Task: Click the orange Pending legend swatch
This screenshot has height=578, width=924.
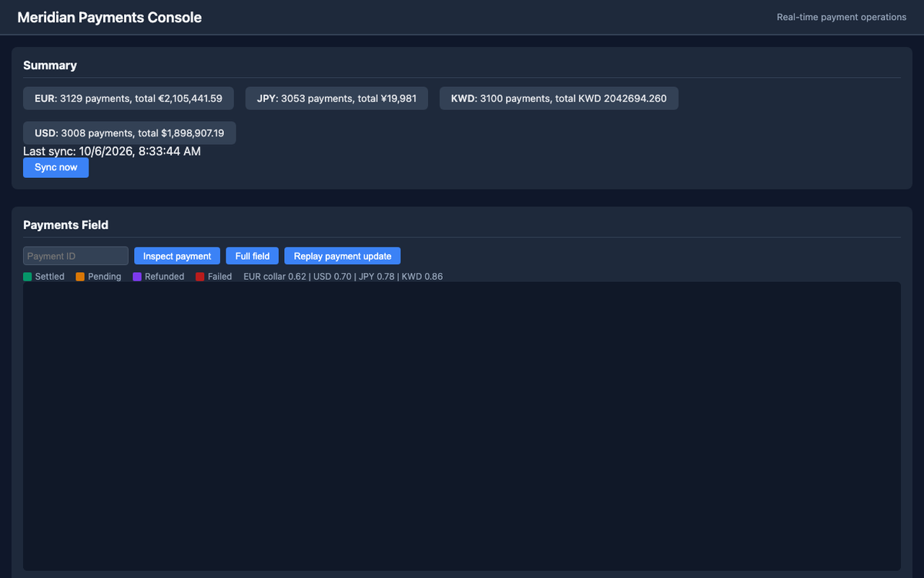Action: pos(80,277)
